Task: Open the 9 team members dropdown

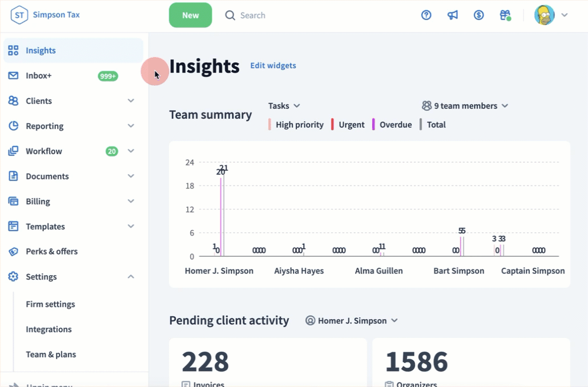Action: [x=465, y=106]
